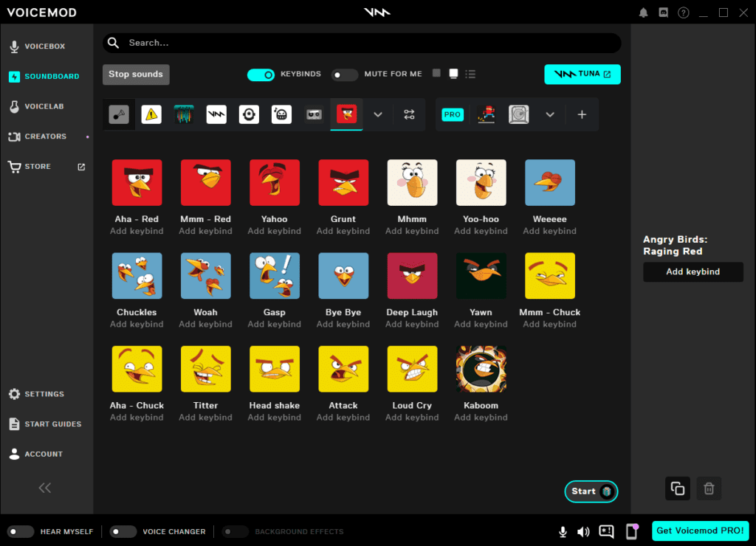Play the Loud Cry sound
Viewport: 756px width, 546px height.
point(412,369)
